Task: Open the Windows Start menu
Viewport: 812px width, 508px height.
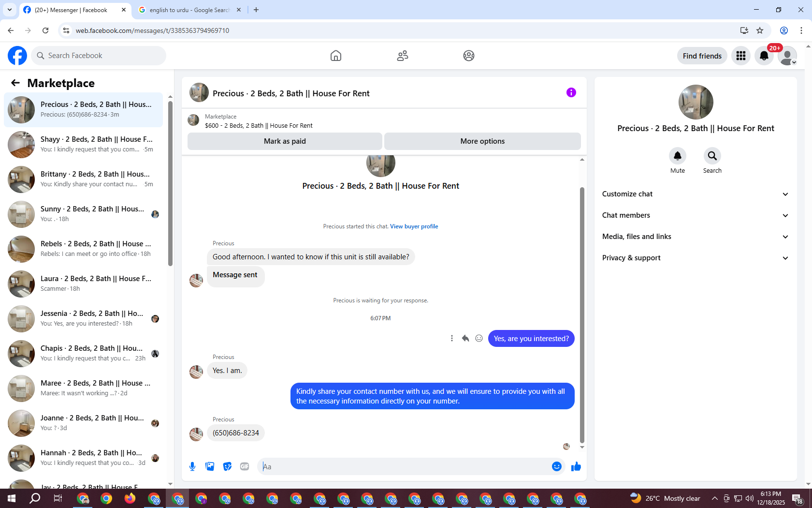Action: click(12, 498)
